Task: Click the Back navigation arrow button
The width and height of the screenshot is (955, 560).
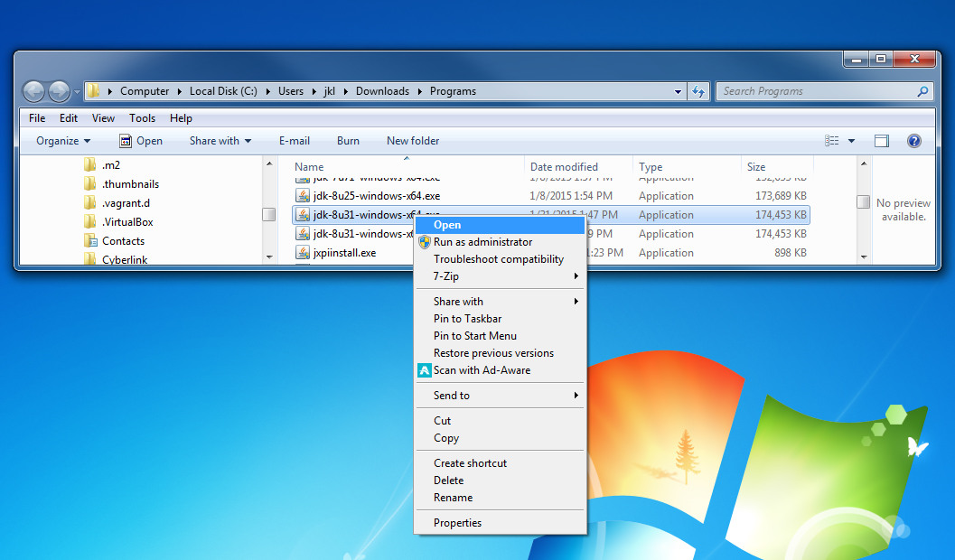Action: click(x=33, y=91)
